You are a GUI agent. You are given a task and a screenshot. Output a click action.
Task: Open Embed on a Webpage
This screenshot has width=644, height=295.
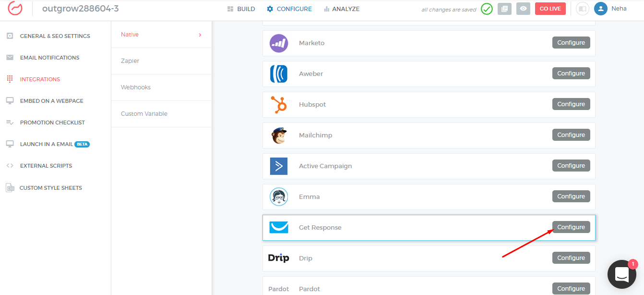[x=52, y=101]
